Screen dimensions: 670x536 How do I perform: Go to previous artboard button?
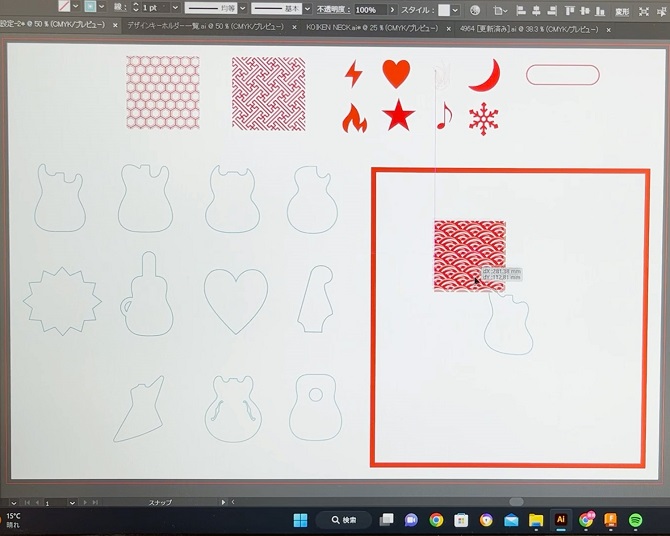(38, 503)
